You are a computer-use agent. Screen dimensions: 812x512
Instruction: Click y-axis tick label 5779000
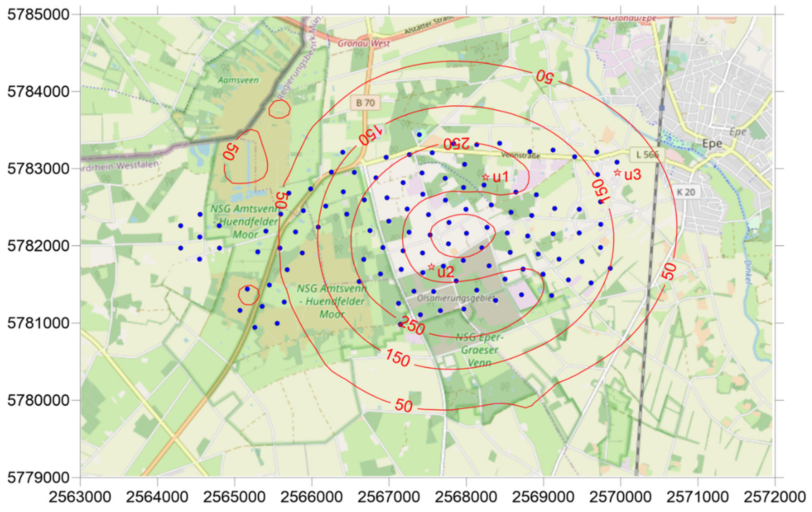tap(38, 478)
